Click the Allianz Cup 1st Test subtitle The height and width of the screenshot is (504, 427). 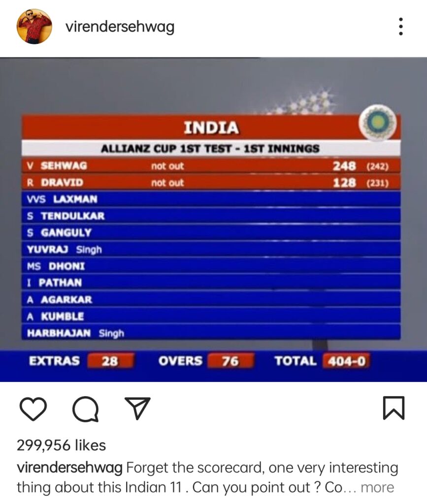click(x=210, y=149)
